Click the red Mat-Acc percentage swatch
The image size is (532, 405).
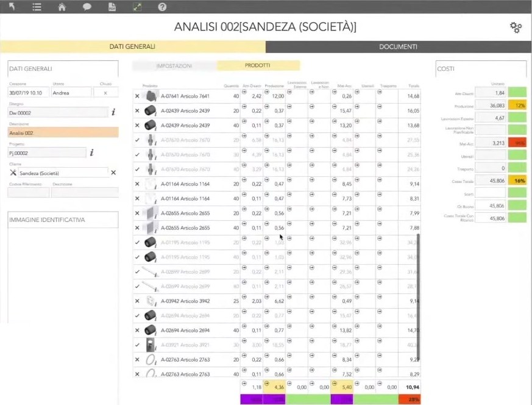pos(517,143)
